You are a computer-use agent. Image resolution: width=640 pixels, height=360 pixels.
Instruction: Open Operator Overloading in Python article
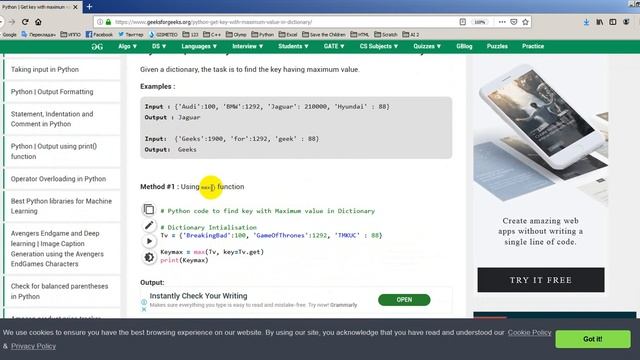[58, 179]
